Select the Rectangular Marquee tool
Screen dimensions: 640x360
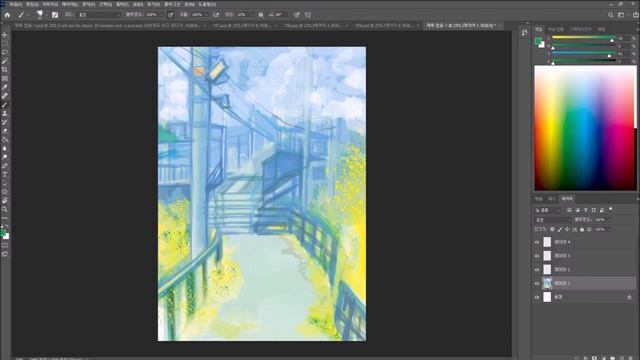4,44
